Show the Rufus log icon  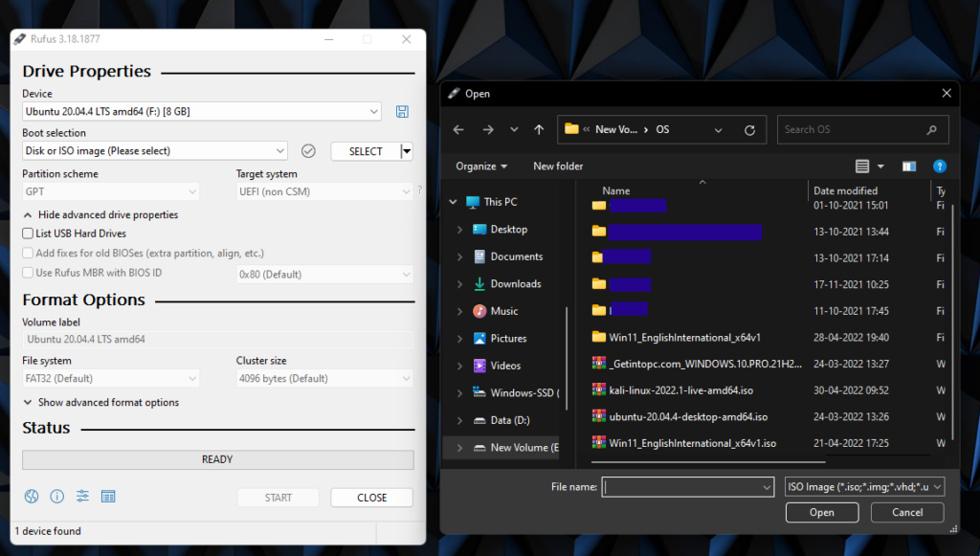click(x=108, y=497)
